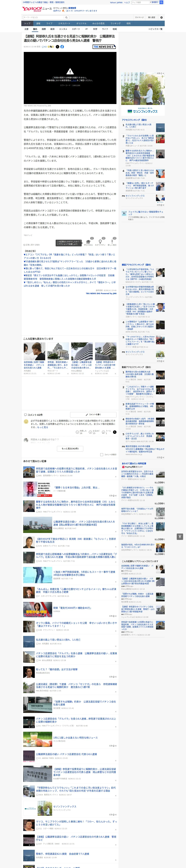186x868 pixels.
Task: Click マイページ button
Action: (x=139, y=18)
